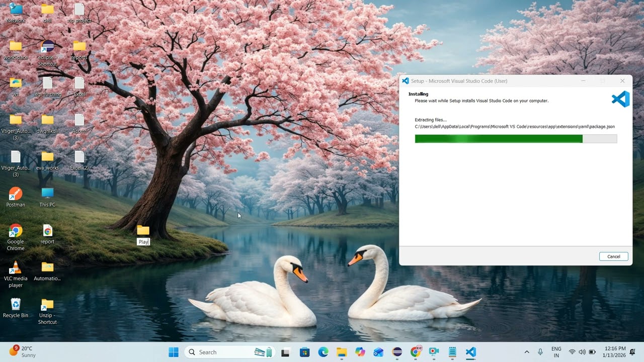Select the Excel (2) file icon
Viewport: 644px width, 362px height.
coord(79,160)
